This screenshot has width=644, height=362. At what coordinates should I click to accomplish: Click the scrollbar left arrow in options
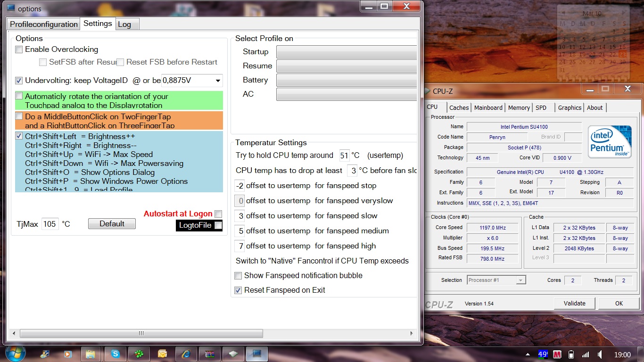(x=15, y=334)
